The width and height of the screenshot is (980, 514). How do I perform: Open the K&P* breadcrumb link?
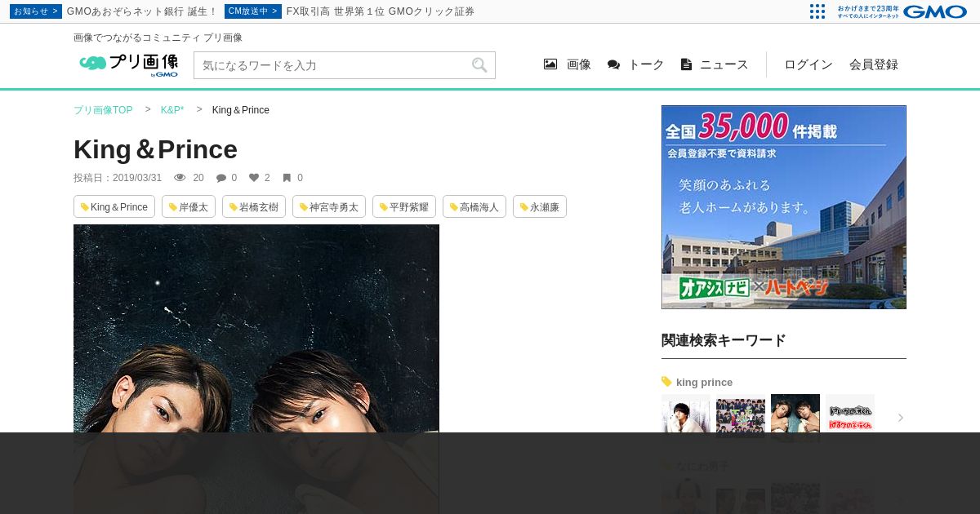[172, 110]
